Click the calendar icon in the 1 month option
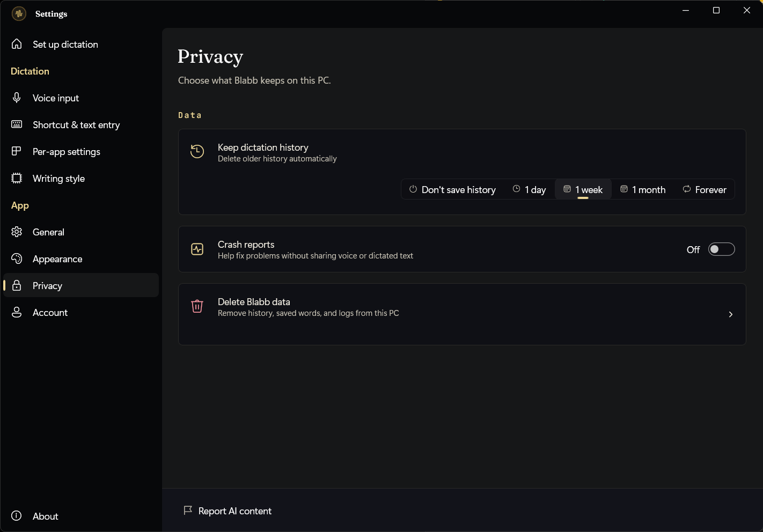The width and height of the screenshot is (763, 532). click(624, 189)
